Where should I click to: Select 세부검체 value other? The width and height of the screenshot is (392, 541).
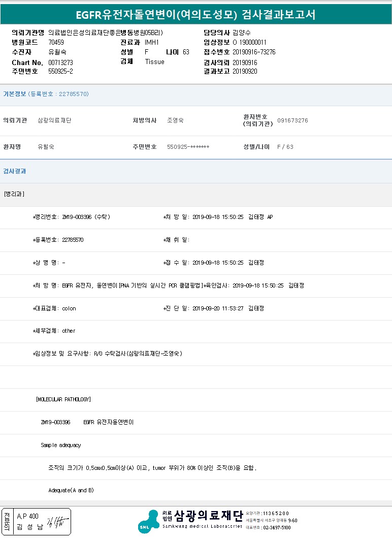(69, 331)
